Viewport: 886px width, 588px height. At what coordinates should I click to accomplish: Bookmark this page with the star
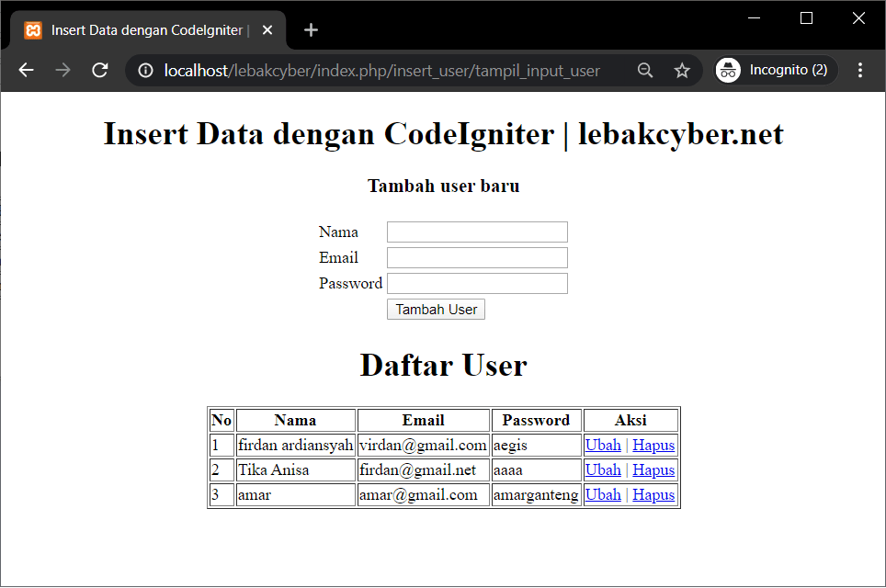tap(682, 70)
